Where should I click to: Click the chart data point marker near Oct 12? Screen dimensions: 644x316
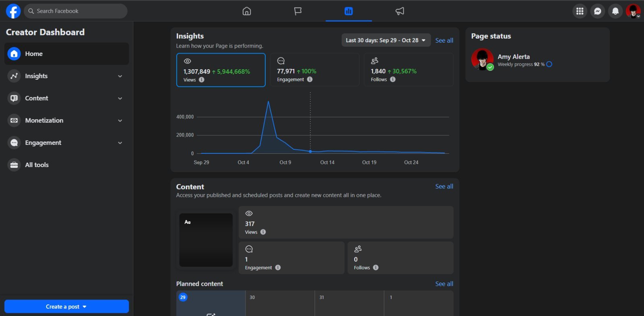(310, 151)
